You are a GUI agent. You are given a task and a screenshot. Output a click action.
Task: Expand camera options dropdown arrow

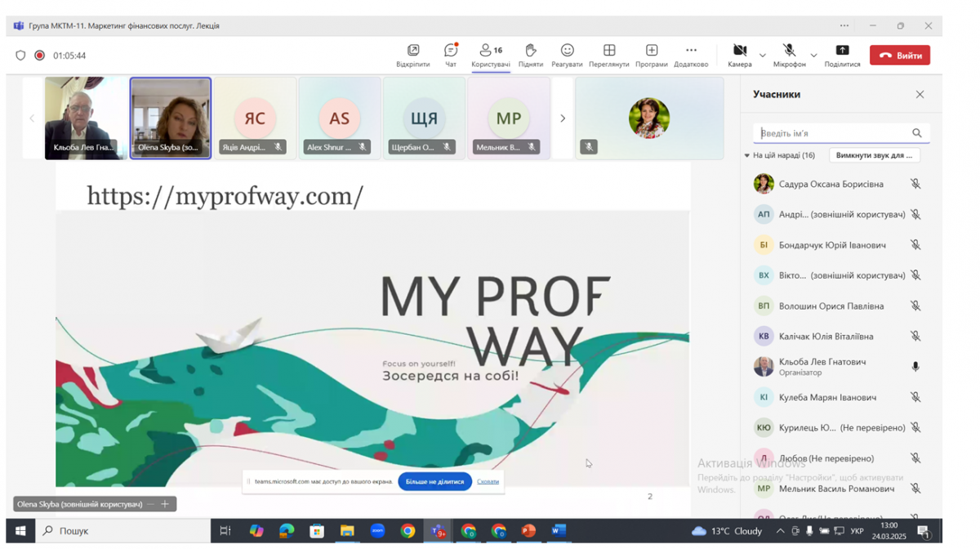coord(763,56)
